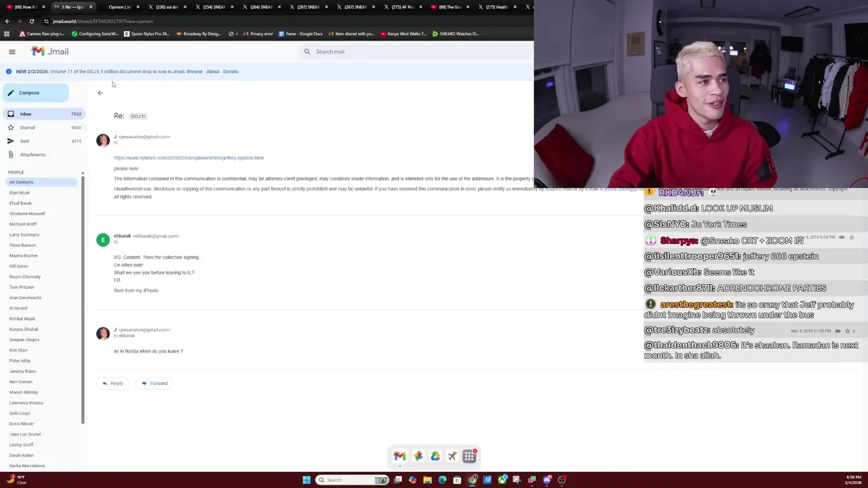Open the flights airplane icon in dock
Image resolution: width=868 pixels, height=488 pixels.
(x=452, y=456)
